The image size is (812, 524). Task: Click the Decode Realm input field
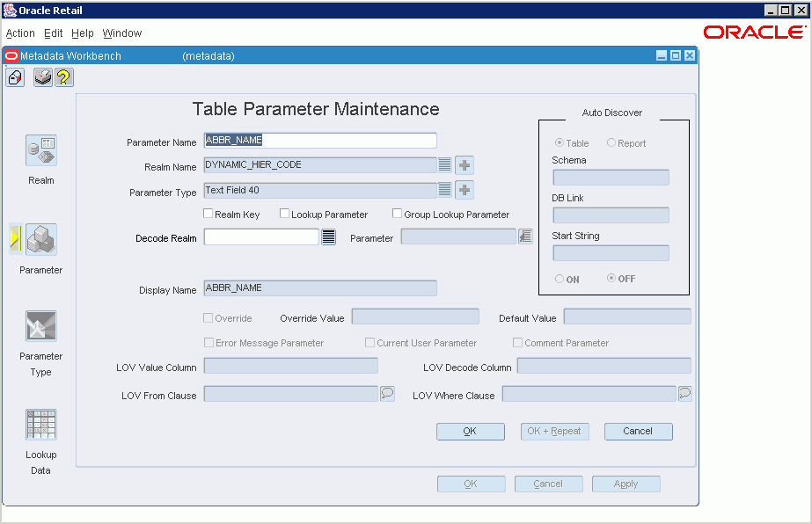(261, 237)
